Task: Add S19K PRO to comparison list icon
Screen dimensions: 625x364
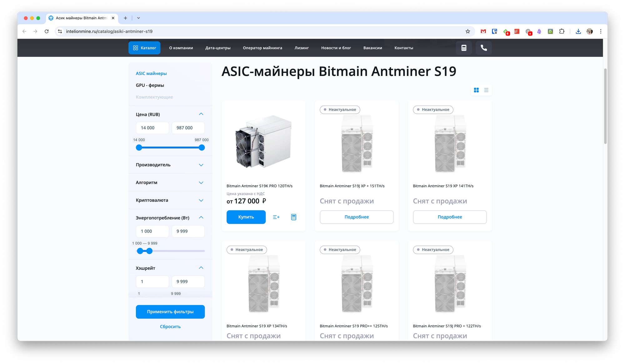Action: 276,217
